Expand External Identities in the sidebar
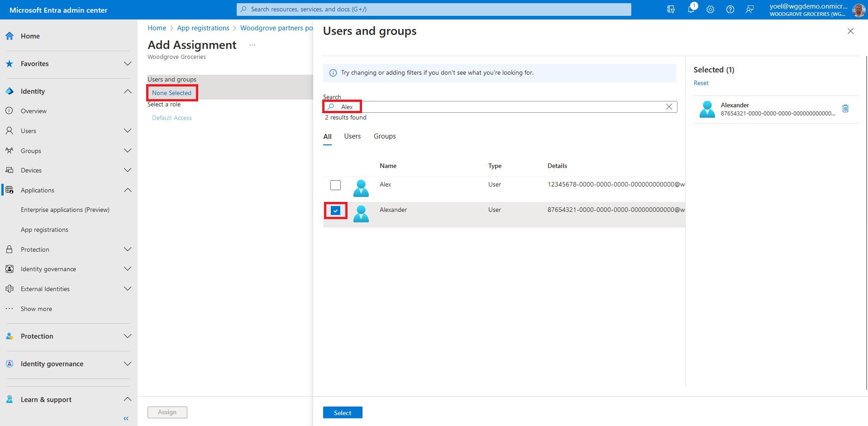 tap(128, 289)
